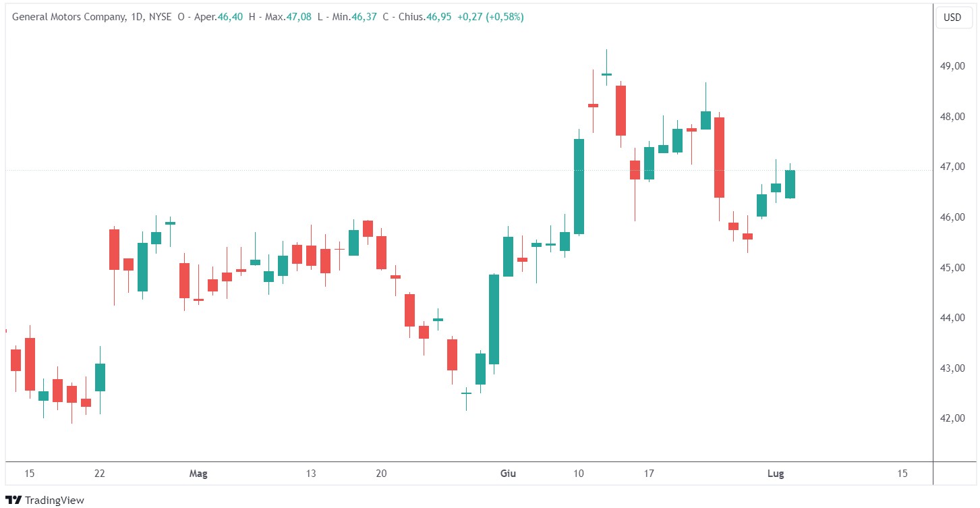The height and width of the screenshot is (508, 980).
Task: Click the last green candle at chart's right end
Action: point(790,184)
